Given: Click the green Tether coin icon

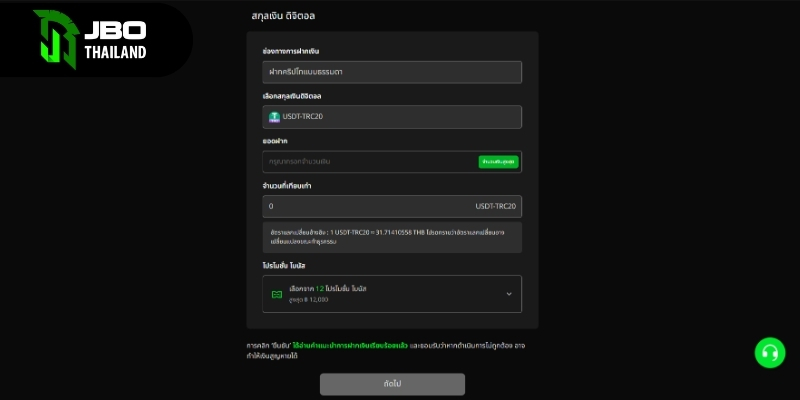Looking at the screenshot, I should coord(274,117).
